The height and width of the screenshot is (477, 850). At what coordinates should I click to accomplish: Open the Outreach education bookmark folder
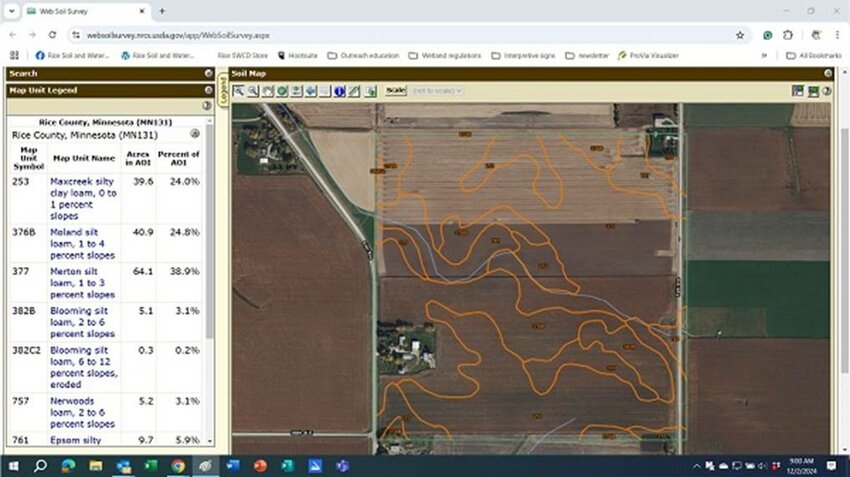click(363, 55)
